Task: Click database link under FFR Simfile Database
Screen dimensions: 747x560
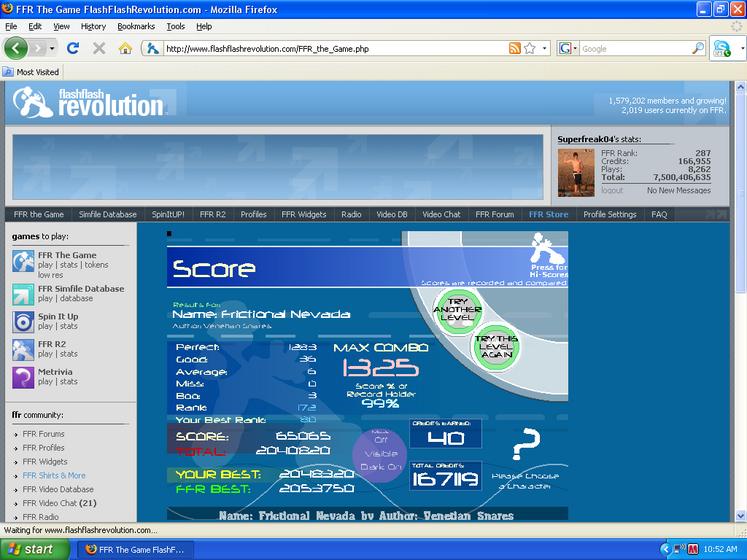Action: tap(76, 298)
